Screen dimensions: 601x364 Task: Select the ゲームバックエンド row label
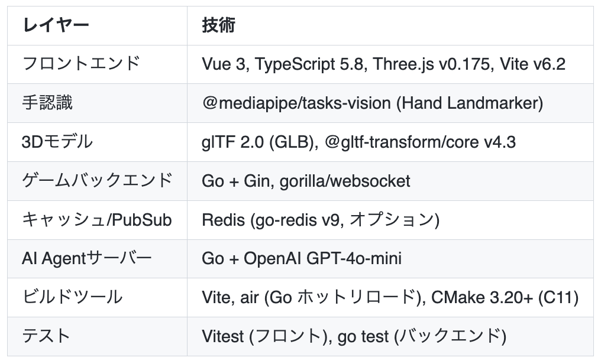click(x=97, y=180)
